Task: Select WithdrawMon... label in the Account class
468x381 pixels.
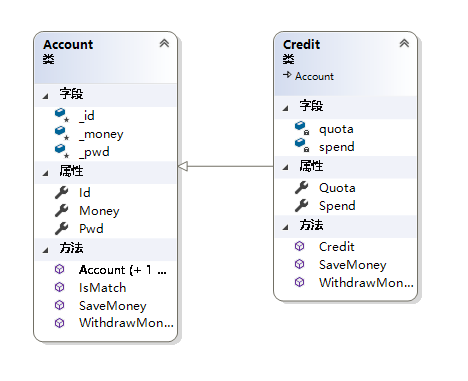Action: [x=126, y=323]
